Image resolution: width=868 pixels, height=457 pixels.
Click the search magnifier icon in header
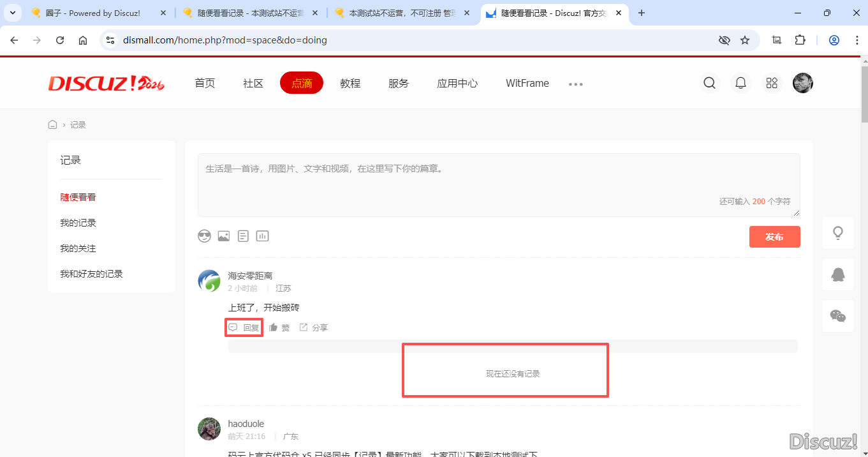[709, 83]
